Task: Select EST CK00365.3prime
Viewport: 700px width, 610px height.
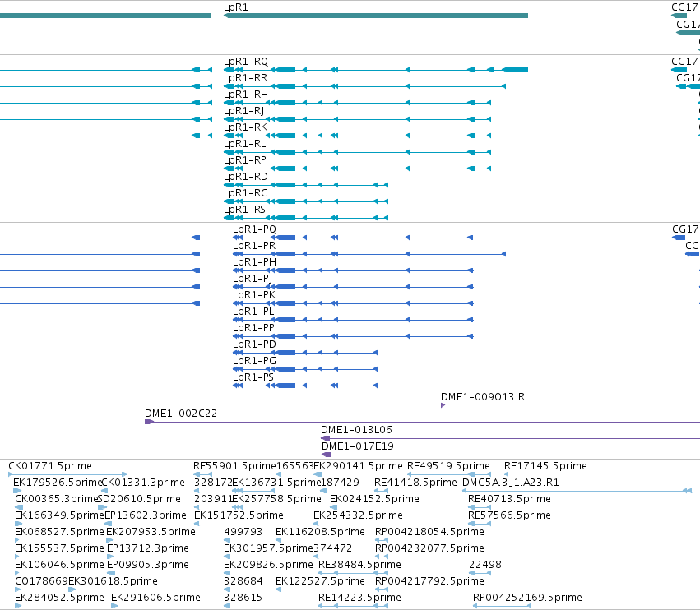Action: coord(56,499)
